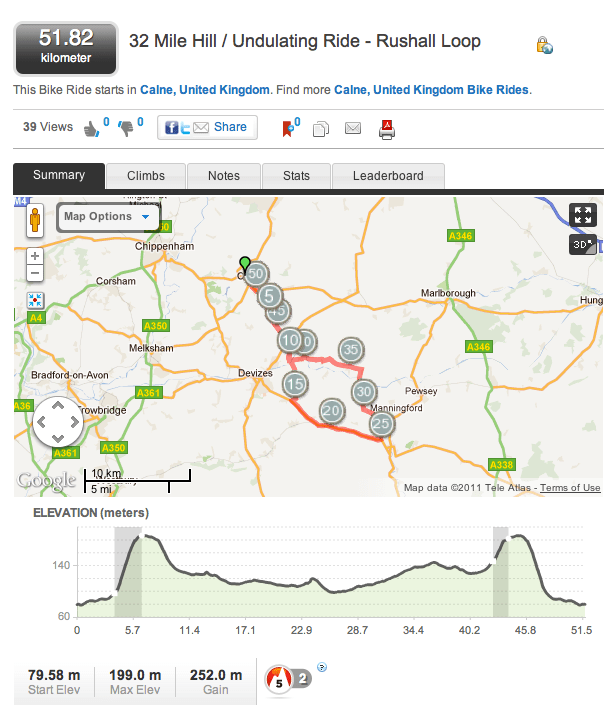Email this ride via the envelope icon
This screenshot has height=705, width=611.
(352, 128)
